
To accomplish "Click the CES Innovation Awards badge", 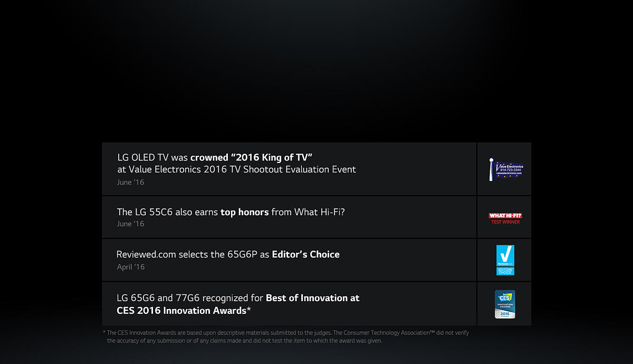I will click(x=505, y=304).
